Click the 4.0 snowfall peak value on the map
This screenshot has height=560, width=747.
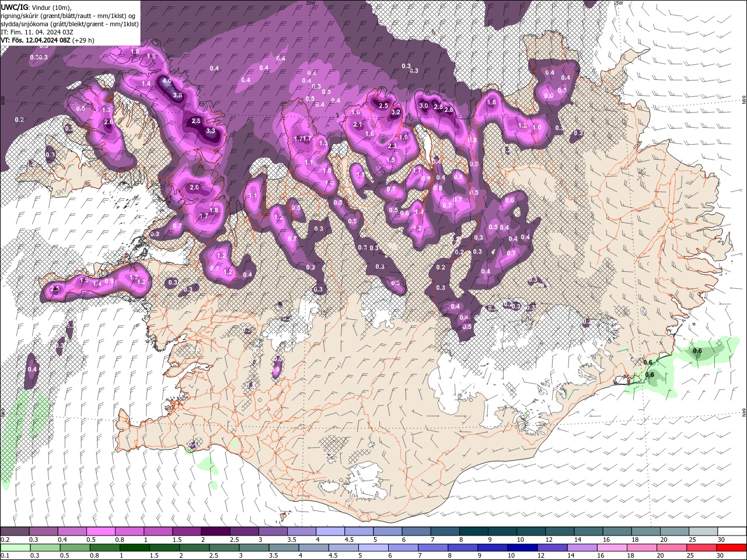point(167,80)
